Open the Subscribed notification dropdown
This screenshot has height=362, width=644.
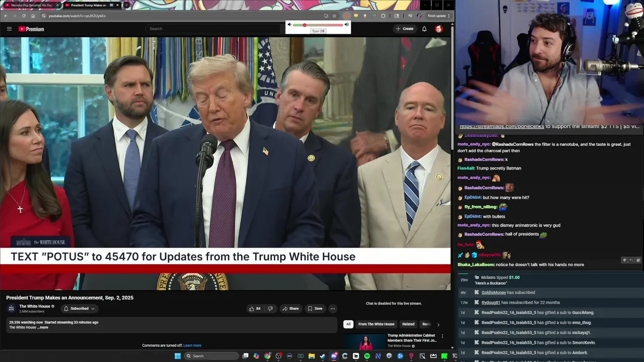pos(79,309)
